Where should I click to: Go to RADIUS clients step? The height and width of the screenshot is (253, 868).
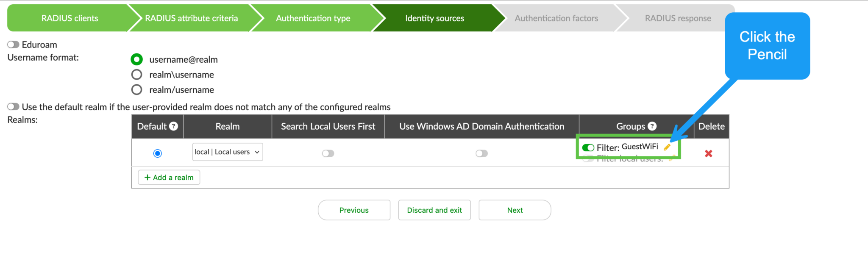70,18
